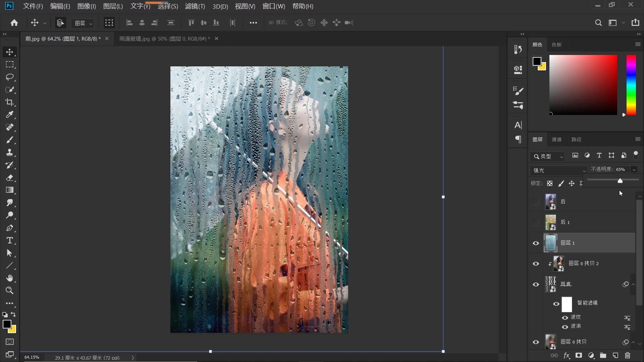The width and height of the screenshot is (644, 362).
Task: Select the Hand tool
Action: point(9,278)
